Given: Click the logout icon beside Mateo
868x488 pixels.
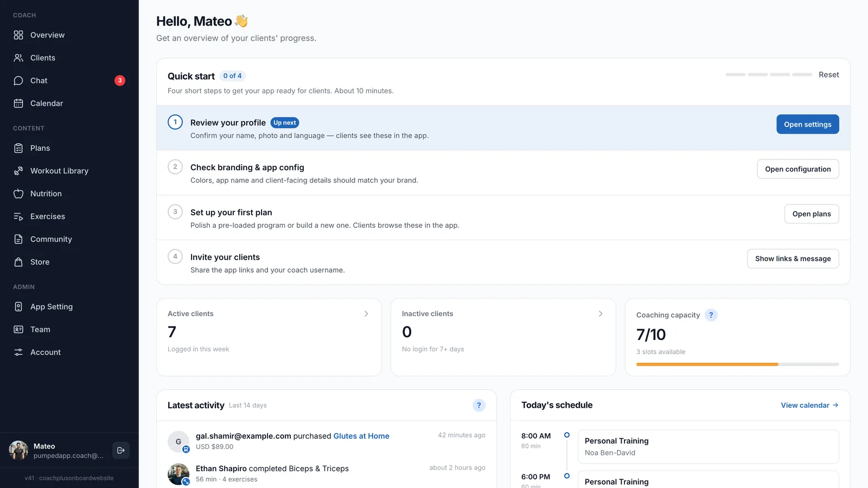Looking at the screenshot, I should pos(121,450).
